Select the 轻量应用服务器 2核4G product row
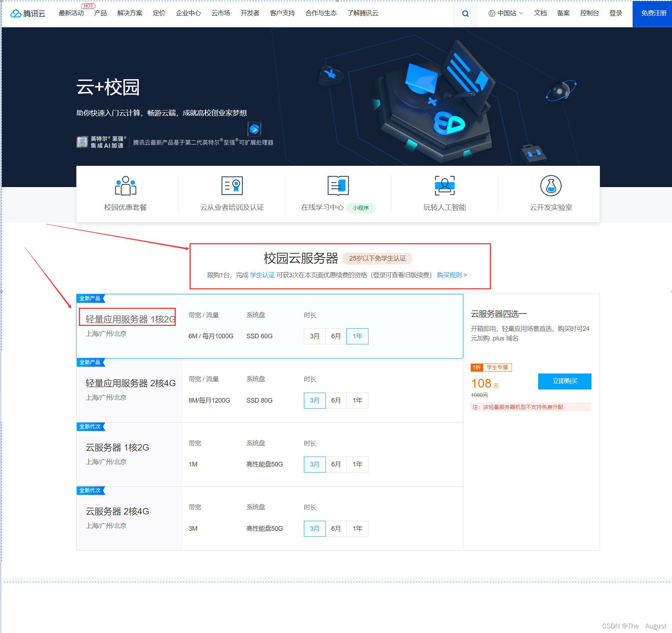Image resolution: width=672 pixels, height=633 pixels. (270, 391)
